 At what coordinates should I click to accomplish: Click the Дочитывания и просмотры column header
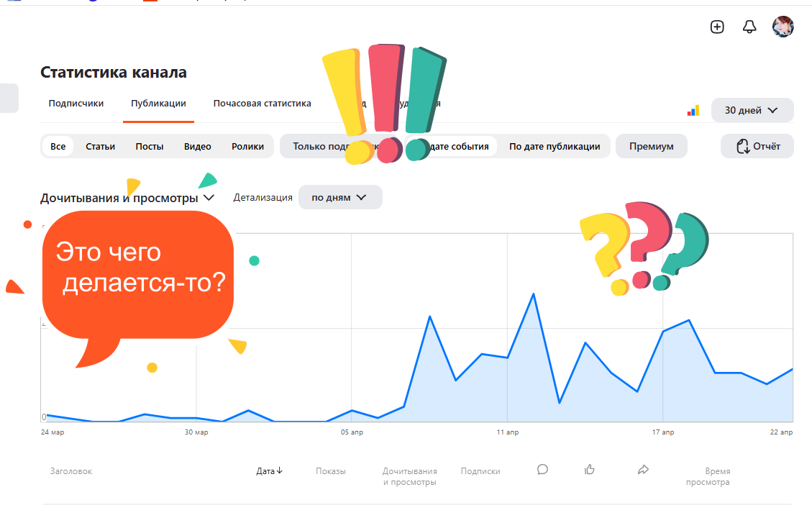click(410, 476)
